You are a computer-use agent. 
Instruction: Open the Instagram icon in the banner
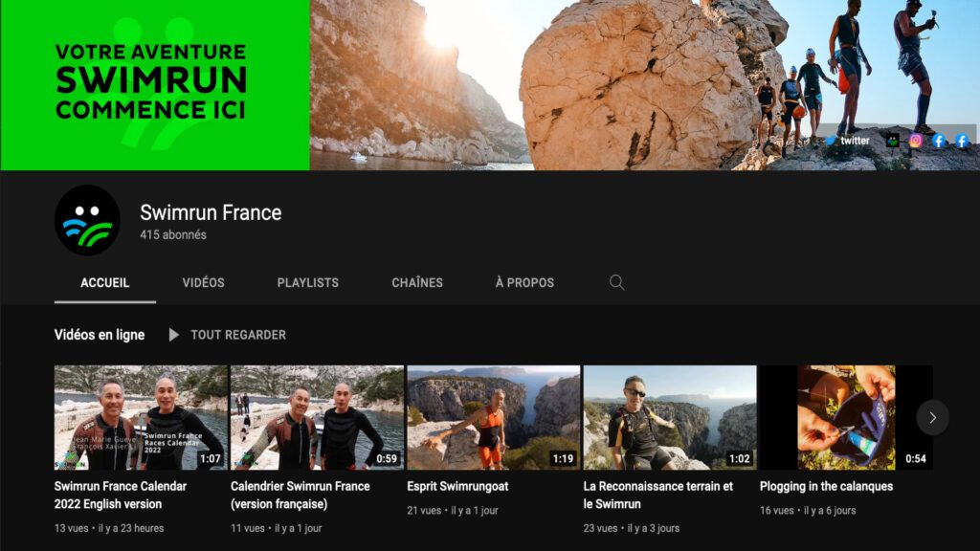point(916,141)
